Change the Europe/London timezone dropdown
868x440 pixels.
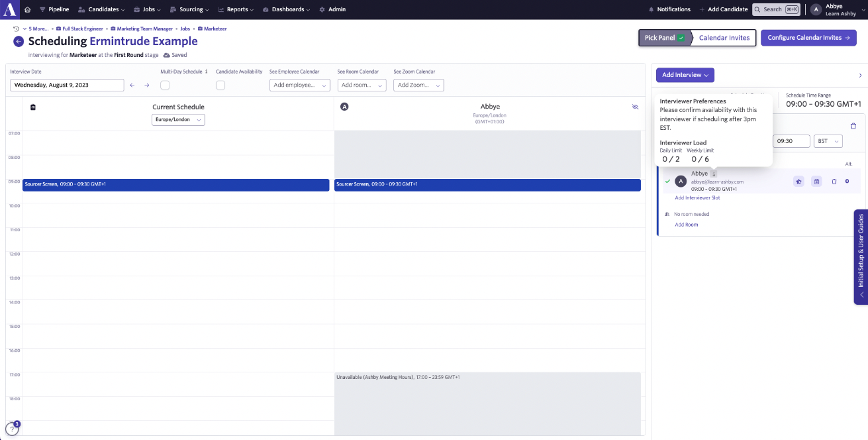pos(178,120)
